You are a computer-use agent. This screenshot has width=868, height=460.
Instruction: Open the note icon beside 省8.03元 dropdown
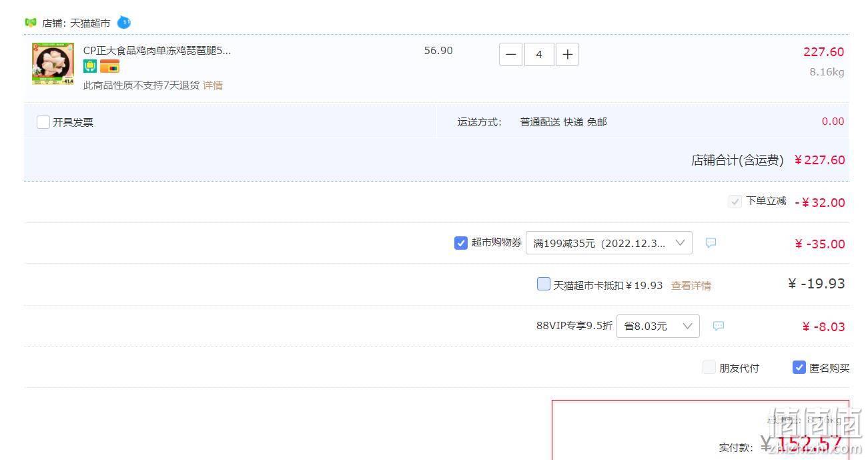point(719,326)
